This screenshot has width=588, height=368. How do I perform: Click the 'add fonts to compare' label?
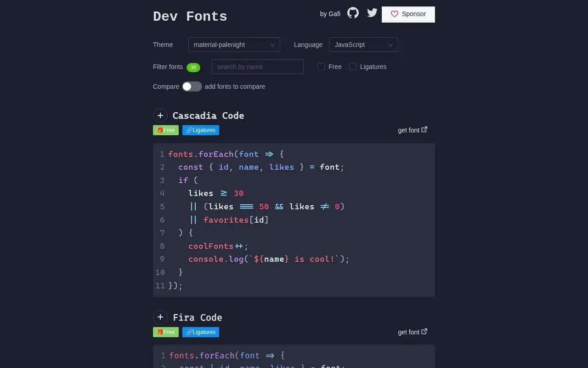(x=235, y=86)
